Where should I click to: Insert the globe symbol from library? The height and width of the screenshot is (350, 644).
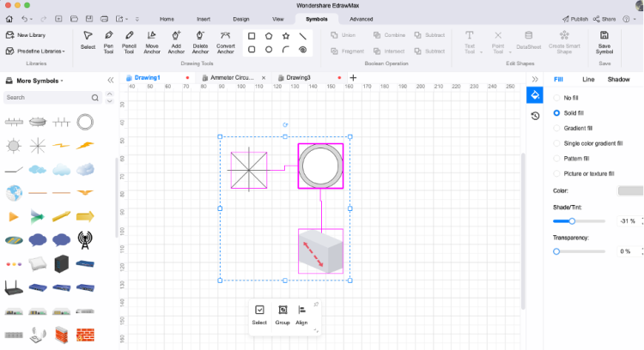click(x=14, y=193)
